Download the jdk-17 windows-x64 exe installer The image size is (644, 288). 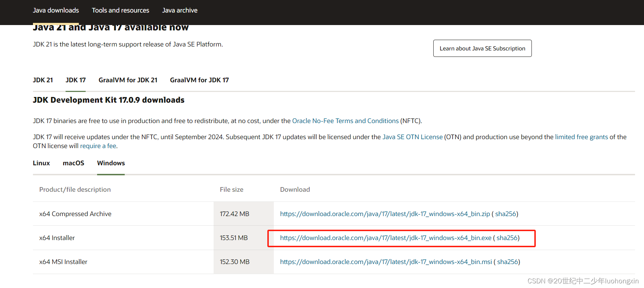pyautogui.click(x=386, y=238)
